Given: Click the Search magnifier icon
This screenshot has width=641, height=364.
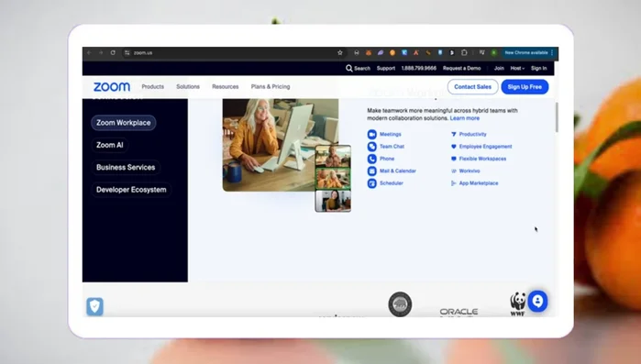Looking at the screenshot, I should 348,68.
